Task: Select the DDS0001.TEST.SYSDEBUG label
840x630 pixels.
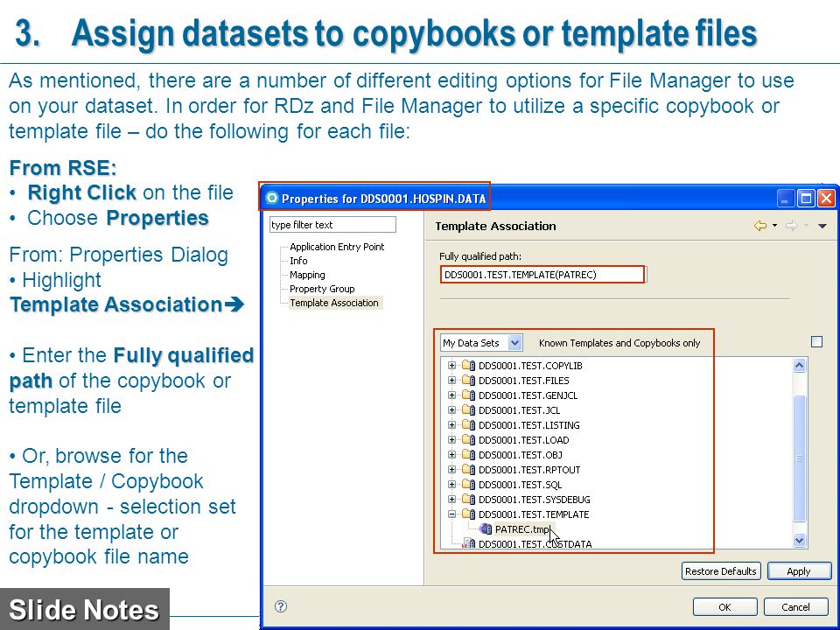Action: [x=534, y=500]
